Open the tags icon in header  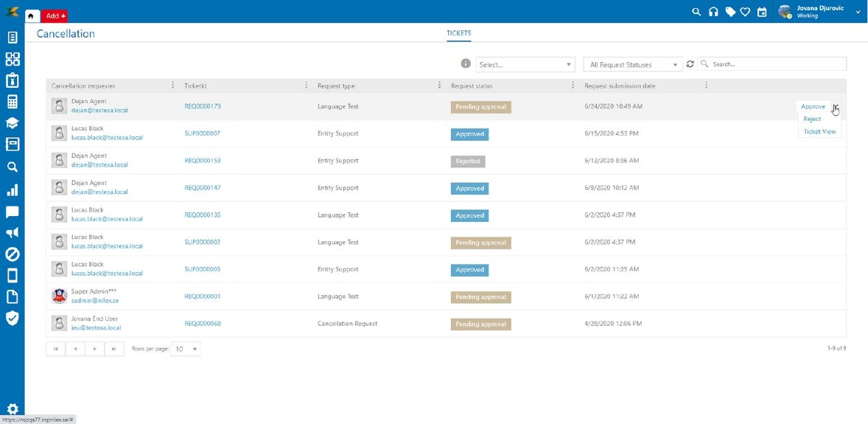click(x=730, y=12)
